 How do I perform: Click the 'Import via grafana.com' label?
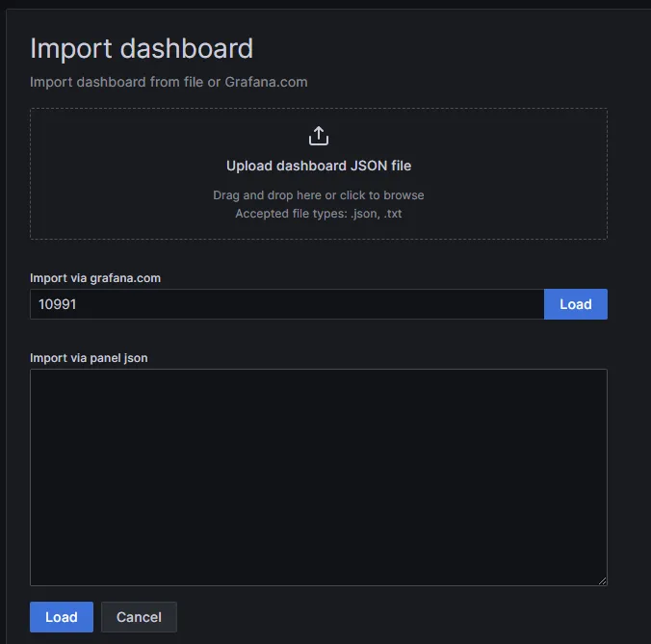tap(95, 278)
